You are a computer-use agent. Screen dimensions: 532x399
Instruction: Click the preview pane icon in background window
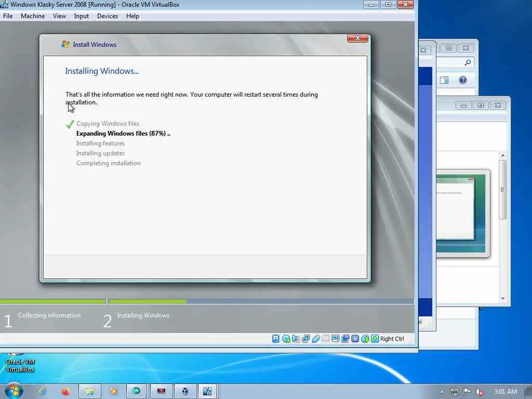[x=444, y=80]
